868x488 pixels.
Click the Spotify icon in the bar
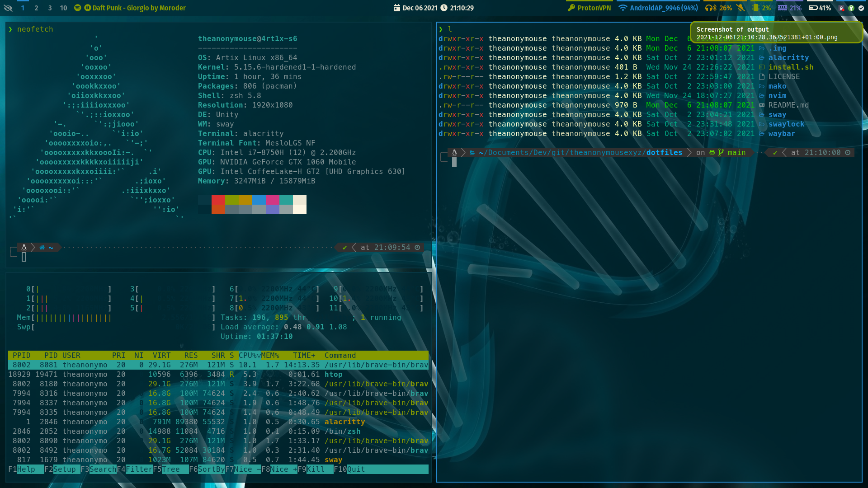[x=78, y=8]
